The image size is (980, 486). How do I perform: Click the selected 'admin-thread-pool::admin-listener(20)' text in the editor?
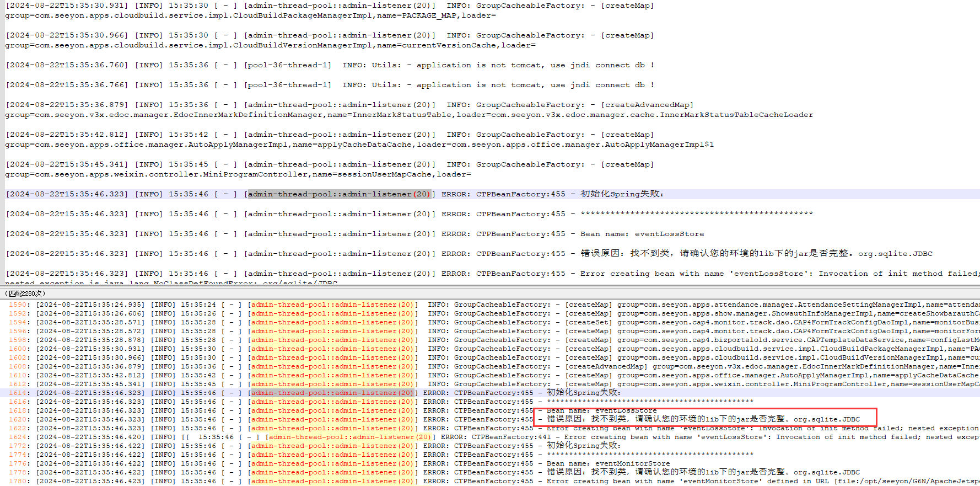click(339, 194)
